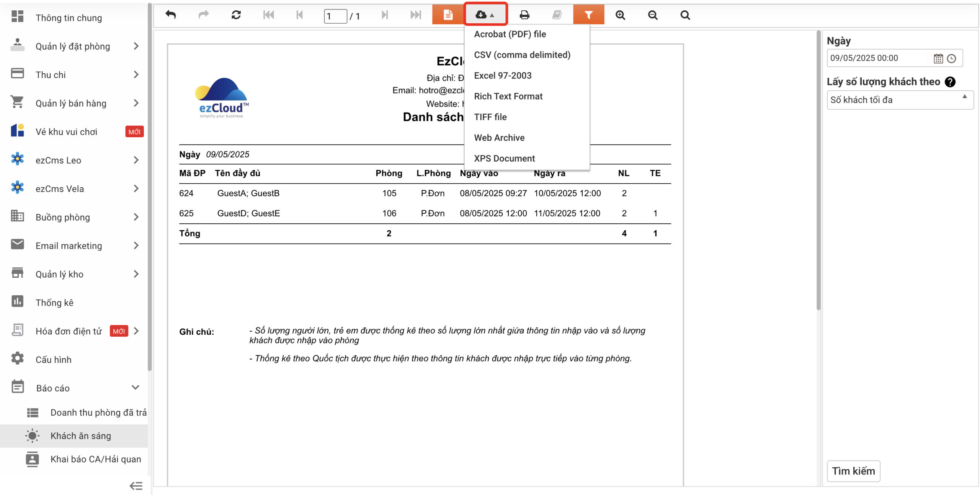Viewport: 980px width, 495px height.
Task: Open the clock time picker icon
Action: click(x=951, y=59)
